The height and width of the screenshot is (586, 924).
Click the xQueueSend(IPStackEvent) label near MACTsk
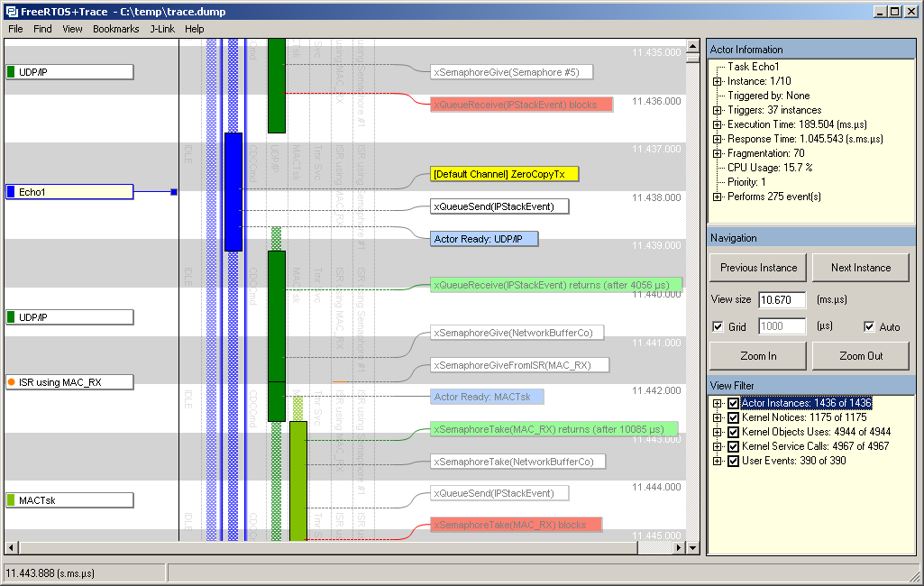[x=499, y=493]
